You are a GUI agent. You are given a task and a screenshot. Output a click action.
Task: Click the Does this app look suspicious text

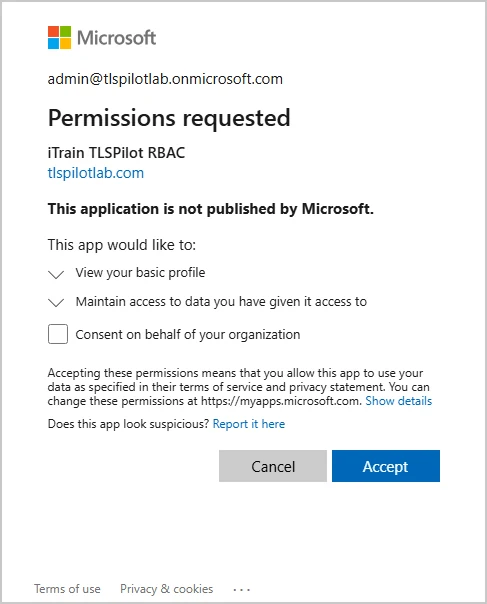128,424
